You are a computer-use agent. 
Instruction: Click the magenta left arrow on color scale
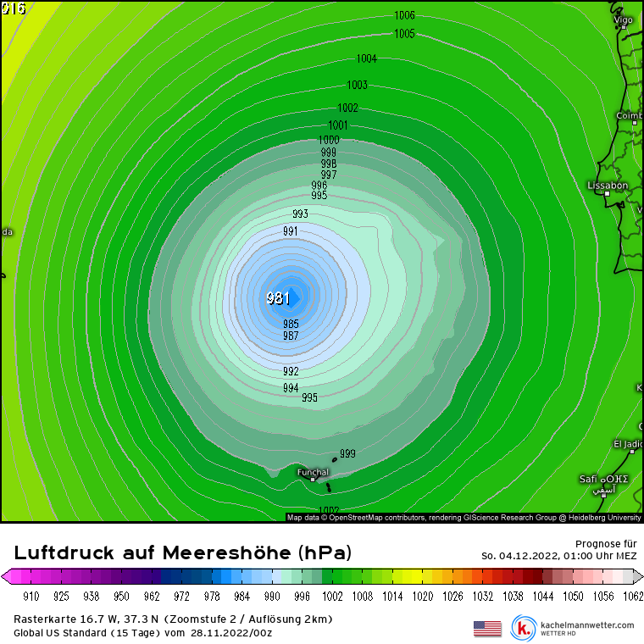[7, 577]
